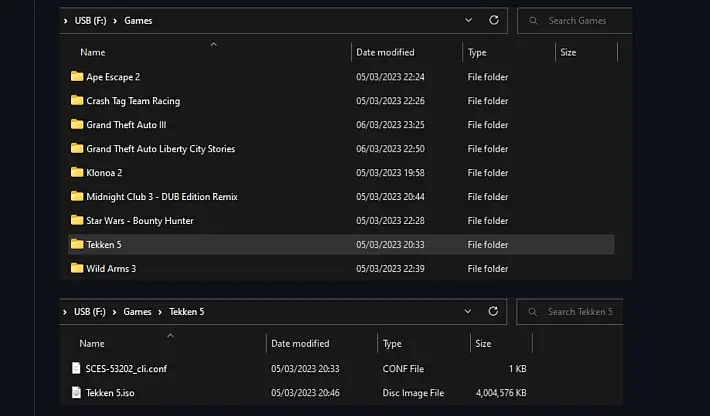Refresh the Tekken 5 folder window

(493, 311)
